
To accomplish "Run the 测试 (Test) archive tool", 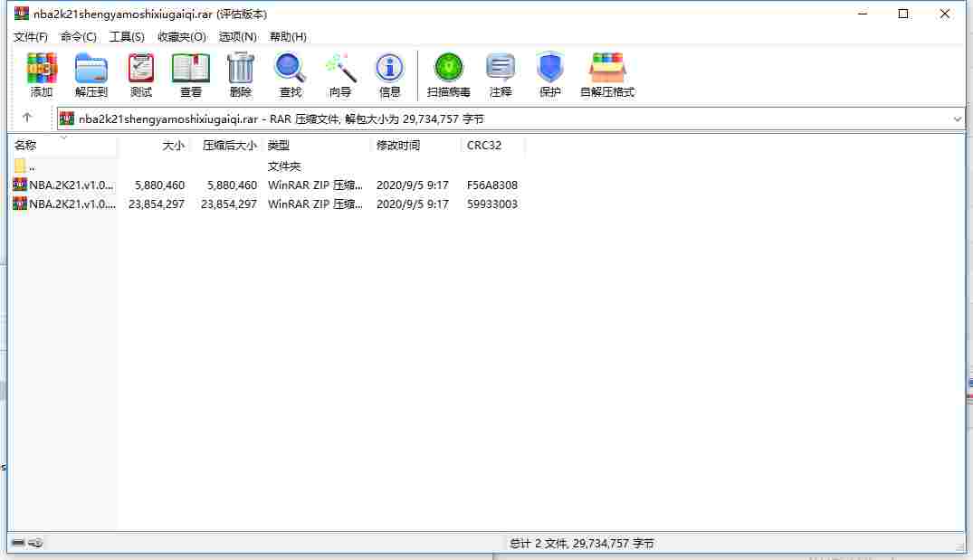I will [x=141, y=68].
